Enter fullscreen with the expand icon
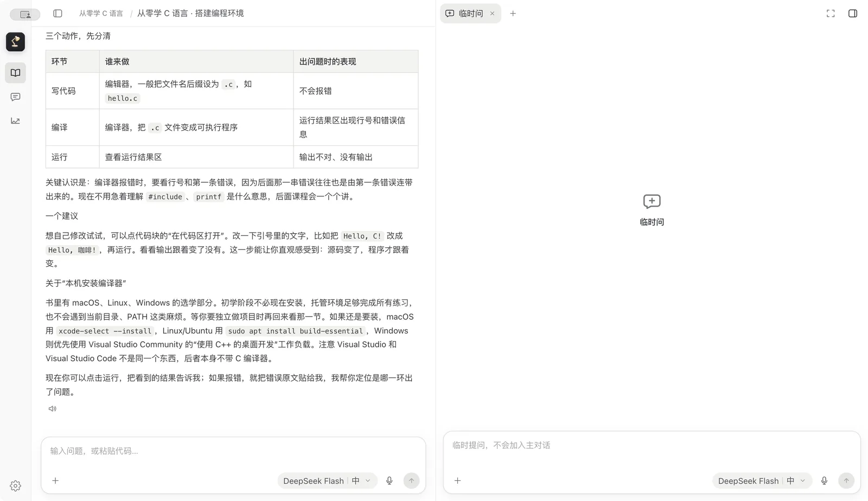 831,14
